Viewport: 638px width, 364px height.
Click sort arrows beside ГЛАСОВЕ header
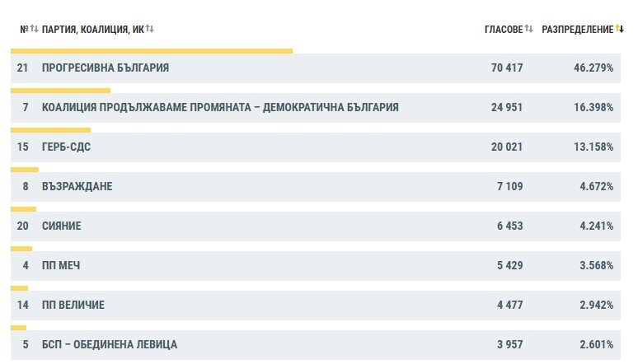(x=528, y=29)
